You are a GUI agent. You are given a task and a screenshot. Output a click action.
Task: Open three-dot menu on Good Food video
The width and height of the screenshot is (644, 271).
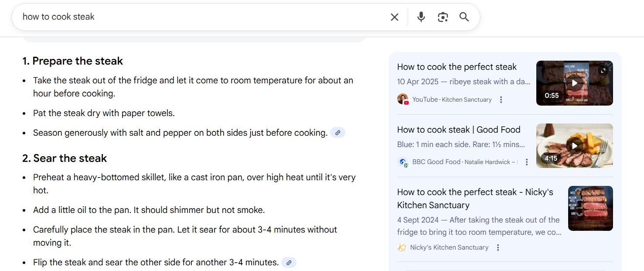click(527, 161)
